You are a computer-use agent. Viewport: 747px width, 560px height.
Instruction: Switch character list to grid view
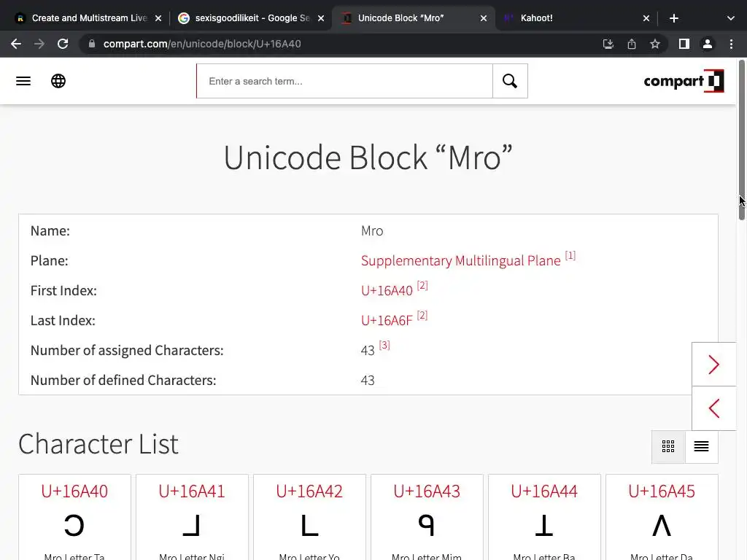pos(668,447)
